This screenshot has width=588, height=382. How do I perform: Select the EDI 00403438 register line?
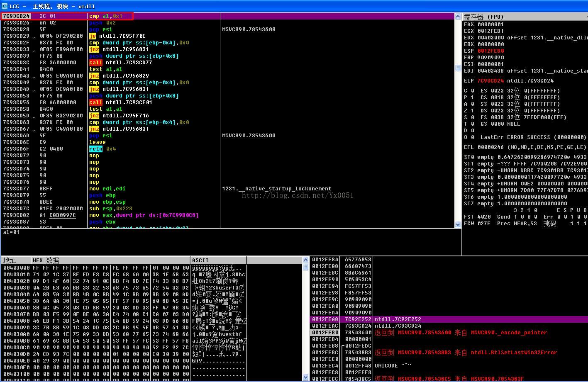coord(525,71)
